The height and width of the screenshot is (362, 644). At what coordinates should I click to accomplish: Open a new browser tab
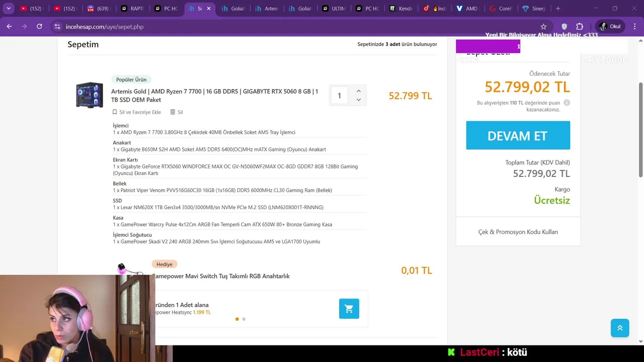point(558,9)
